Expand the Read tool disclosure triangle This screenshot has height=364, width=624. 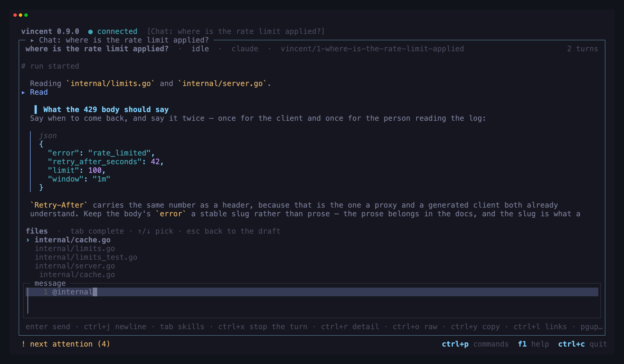23,93
